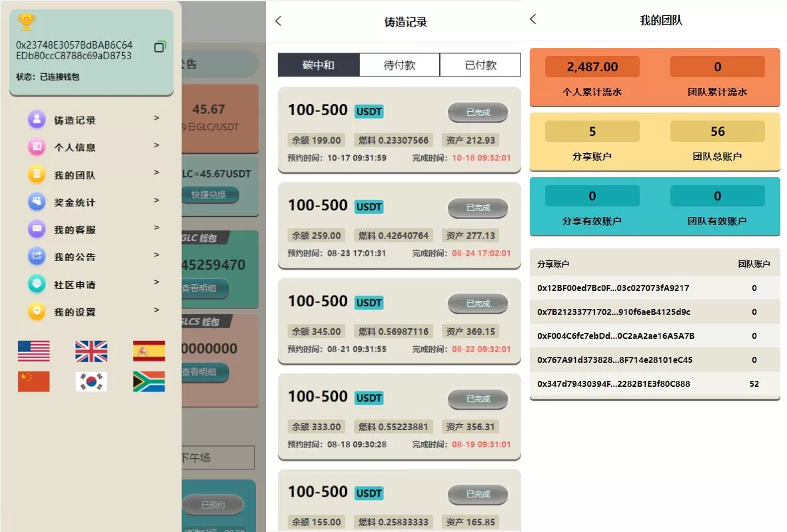Select the Chinese flag language
Screen dimensions: 787x532
click(33, 382)
